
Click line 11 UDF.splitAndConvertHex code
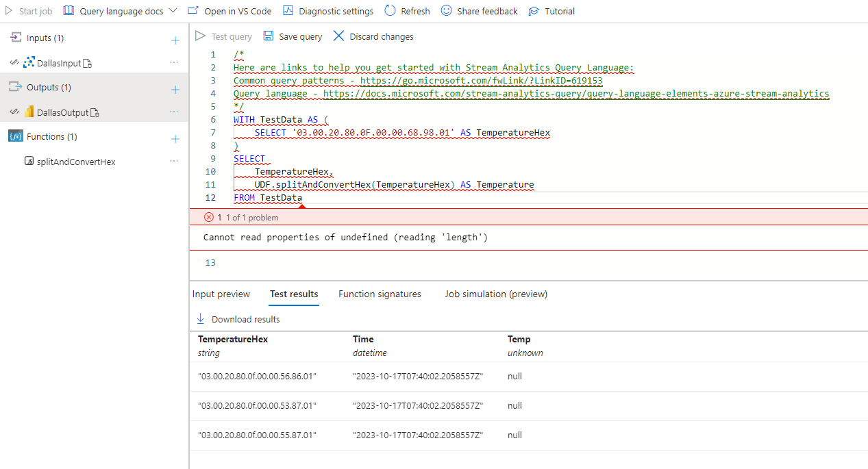point(394,185)
